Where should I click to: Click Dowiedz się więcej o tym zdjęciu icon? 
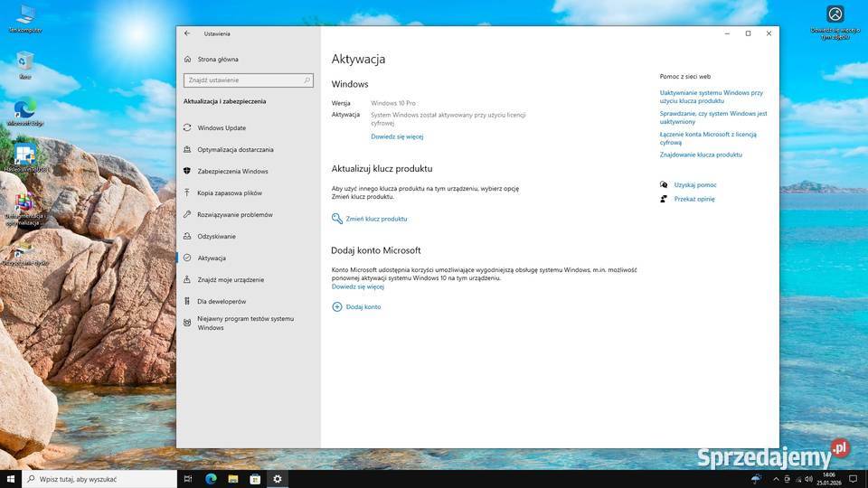[x=835, y=22]
